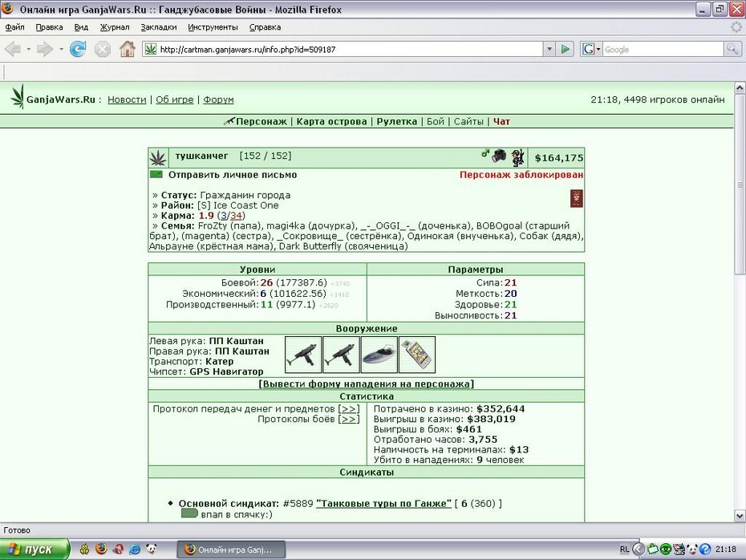The image size is (746, 560).
Task: Click the "Танковые туры по Ганже" syndicate link
Action: (x=383, y=503)
